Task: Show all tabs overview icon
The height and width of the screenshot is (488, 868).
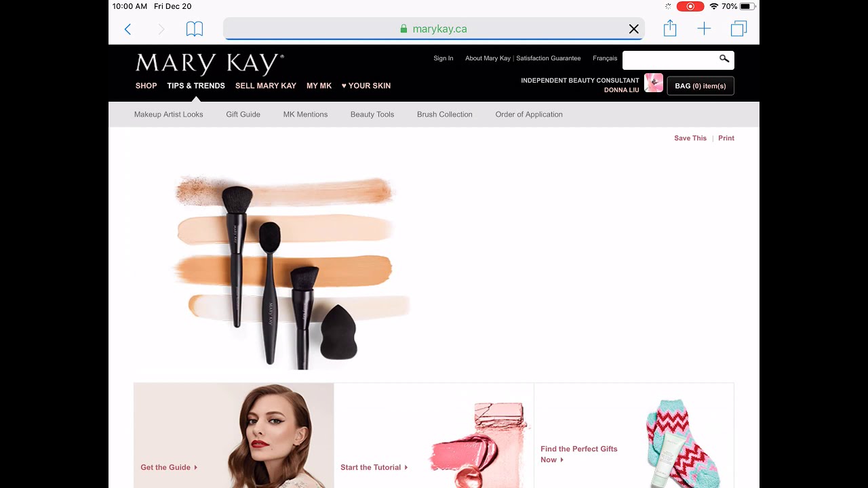Action: point(738,28)
